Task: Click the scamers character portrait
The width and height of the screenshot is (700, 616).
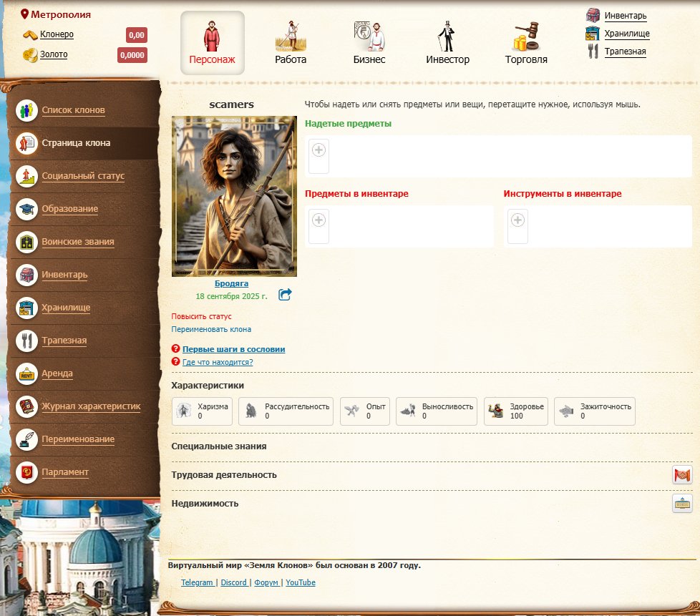Action: pos(234,197)
